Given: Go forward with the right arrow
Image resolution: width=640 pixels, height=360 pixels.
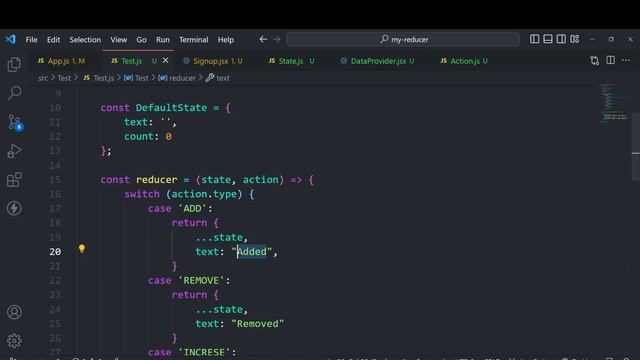Looking at the screenshot, I should 277,39.
